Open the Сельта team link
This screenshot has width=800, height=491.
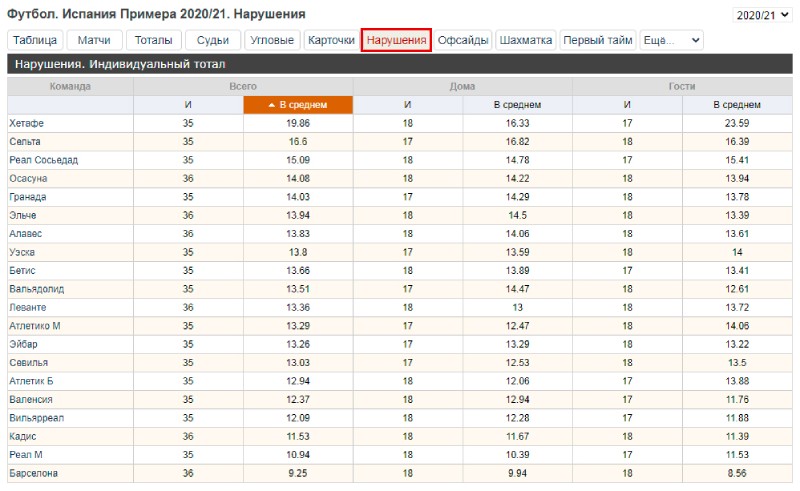tap(25, 141)
